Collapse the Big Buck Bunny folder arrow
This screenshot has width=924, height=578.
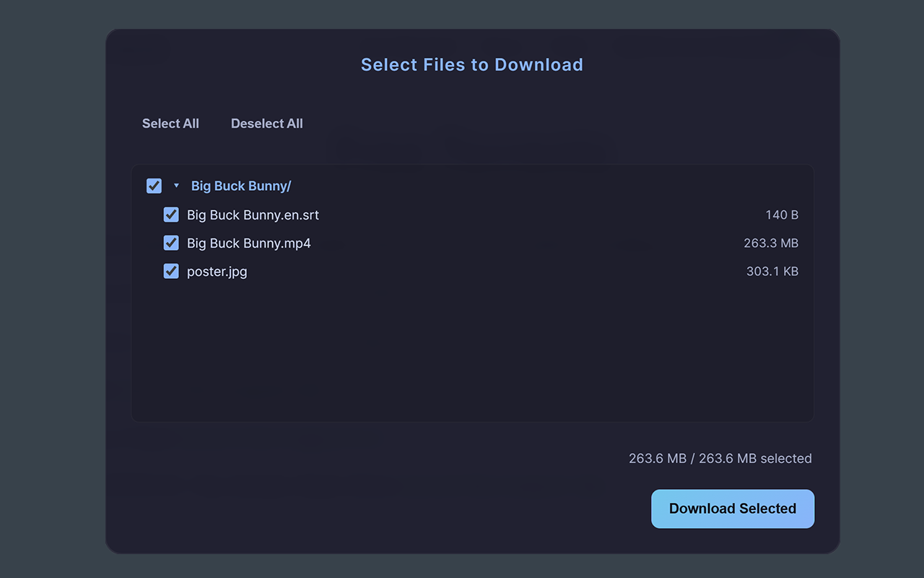(x=176, y=186)
